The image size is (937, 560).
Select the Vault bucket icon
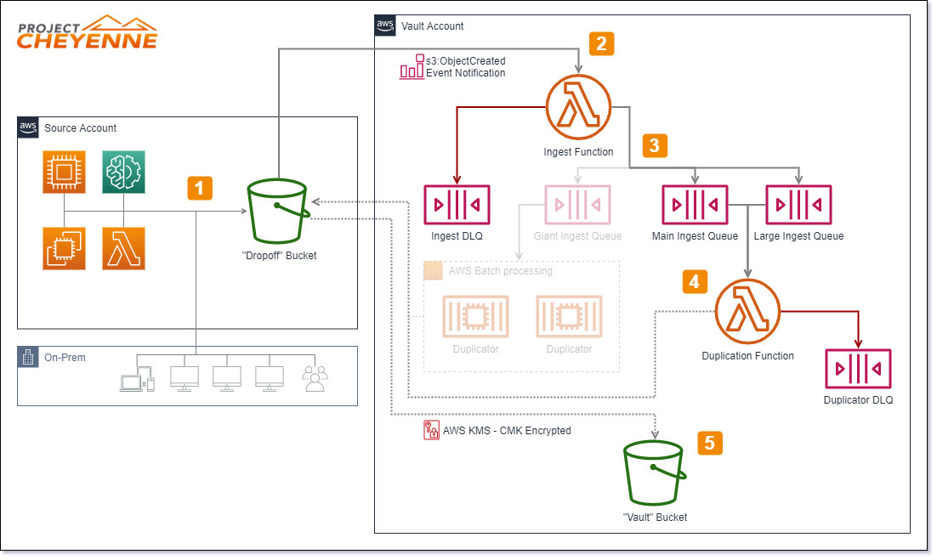point(655,473)
